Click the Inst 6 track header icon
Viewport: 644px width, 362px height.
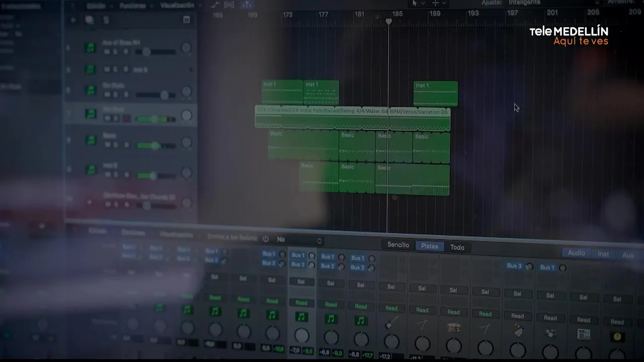pyautogui.click(x=91, y=69)
